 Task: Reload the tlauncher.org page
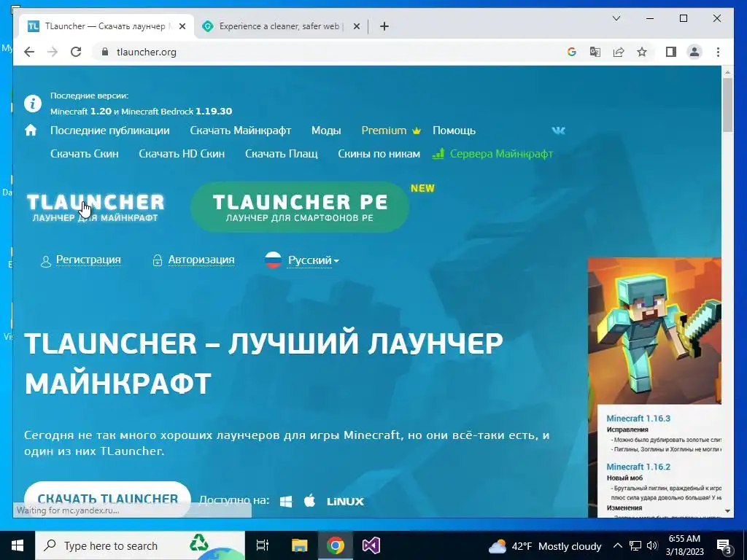click(76, 52)
